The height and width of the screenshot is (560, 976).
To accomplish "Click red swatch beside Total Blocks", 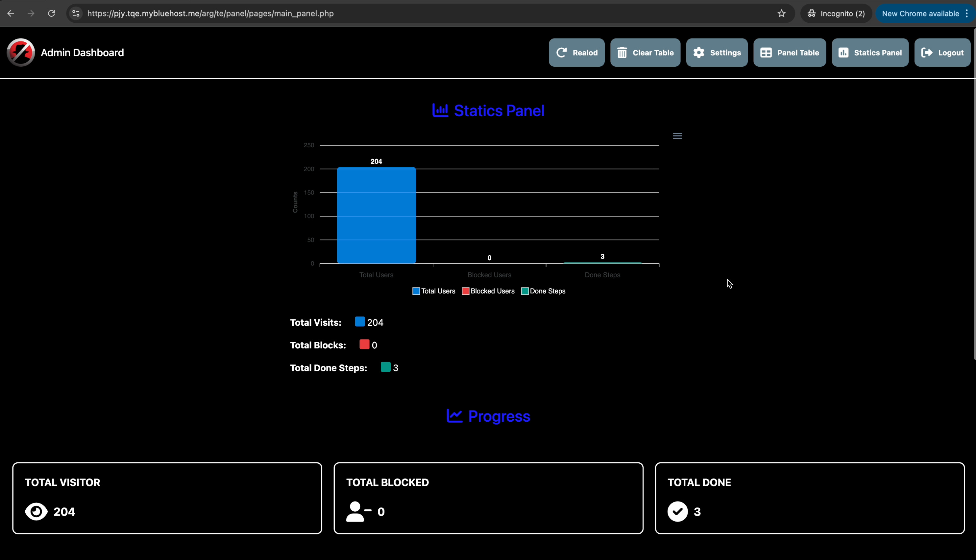I will pyautogui.click(x=364, y=344).
